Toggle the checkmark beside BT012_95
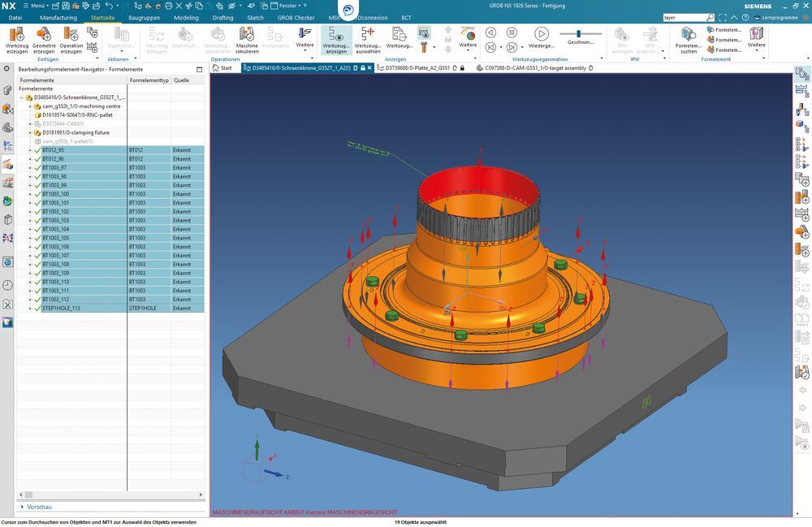The width and height of the screenshot is (812, 527). click(x=38, y=149)
